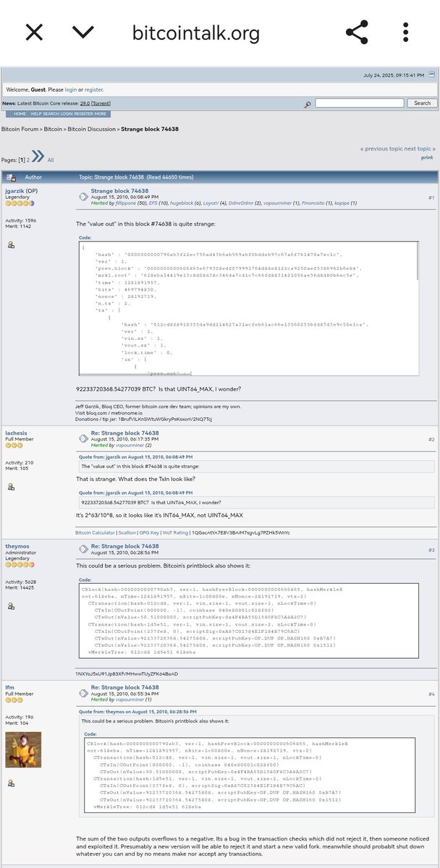This screenshot has width=440, height=868.
Task: Open HOME in forum menu bar
Action: coord(20,114)
